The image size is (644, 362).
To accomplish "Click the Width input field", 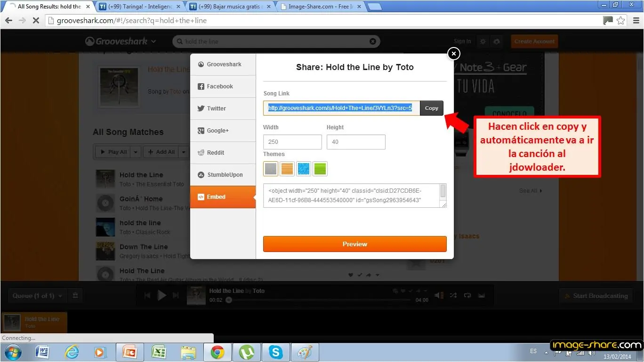I will pyautogui.click(x=292, y=142).
